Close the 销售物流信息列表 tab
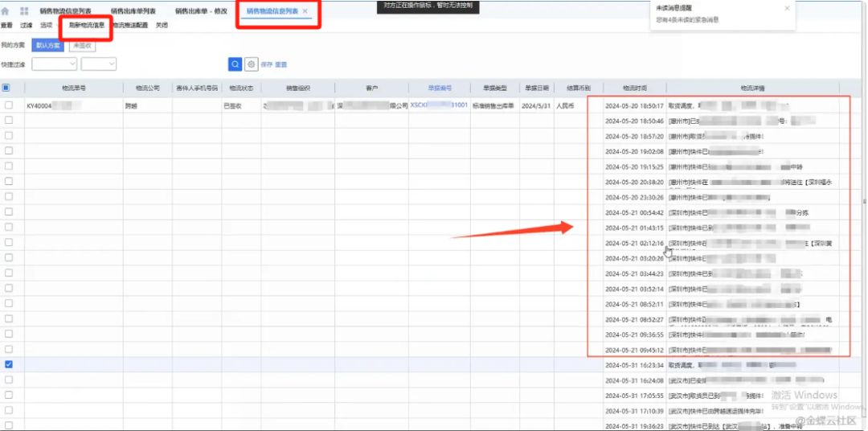 click(x=305, y=11)
